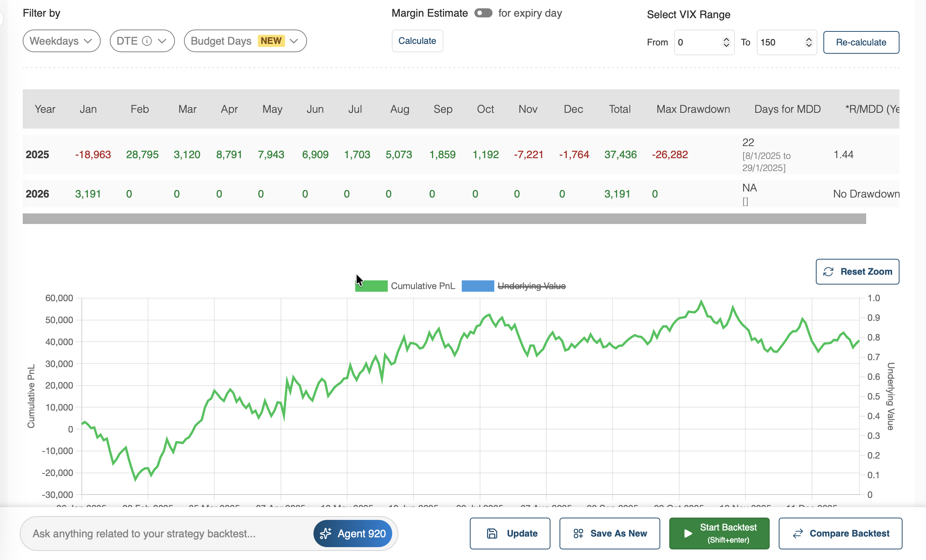Open the Budget Days dropdown
The width and height of the screenshot is (926, 560).
245,41
